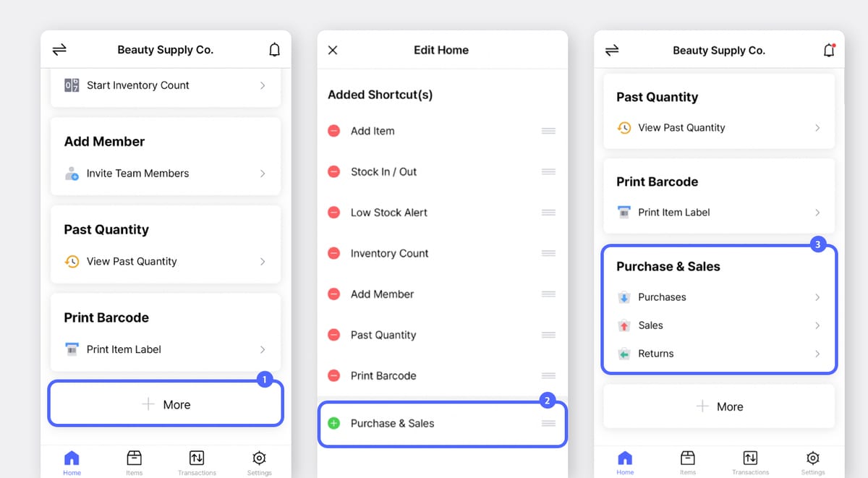The image size is (868, 478).
Task: Tap the Start Inventory Count calculator icon
Action: click(x=72, y=85)
